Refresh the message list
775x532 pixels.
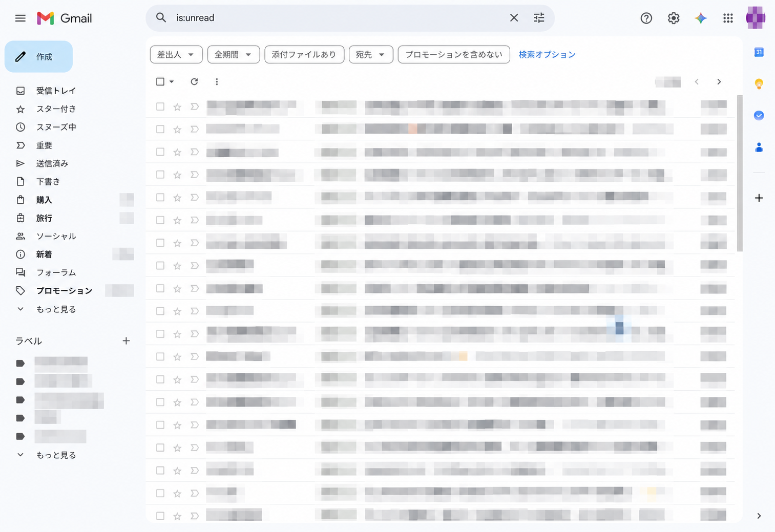[x=194, y=82]
